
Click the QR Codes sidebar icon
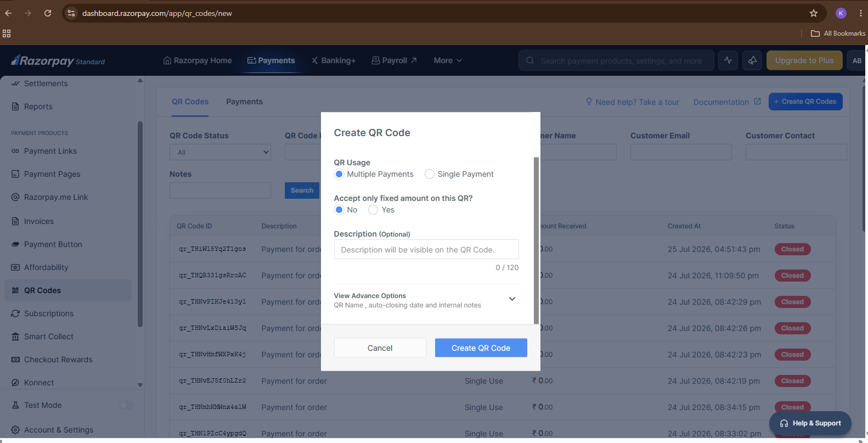pos(15,290)
